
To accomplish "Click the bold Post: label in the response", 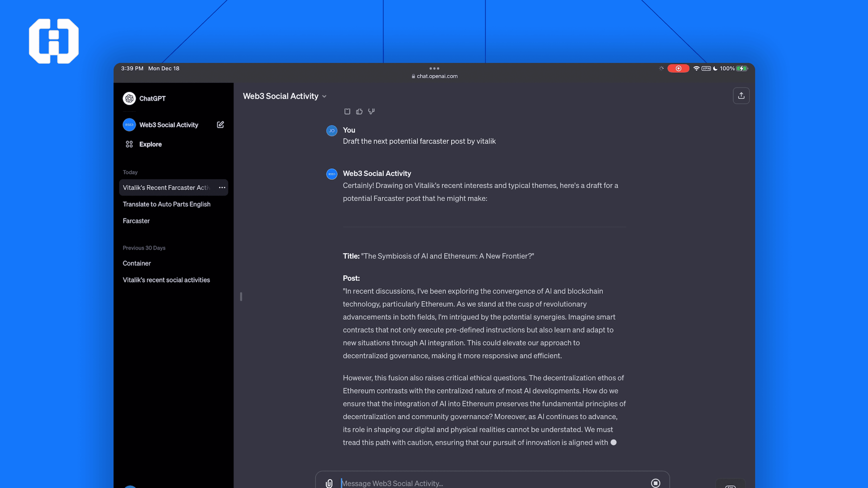I will point(351,278).
